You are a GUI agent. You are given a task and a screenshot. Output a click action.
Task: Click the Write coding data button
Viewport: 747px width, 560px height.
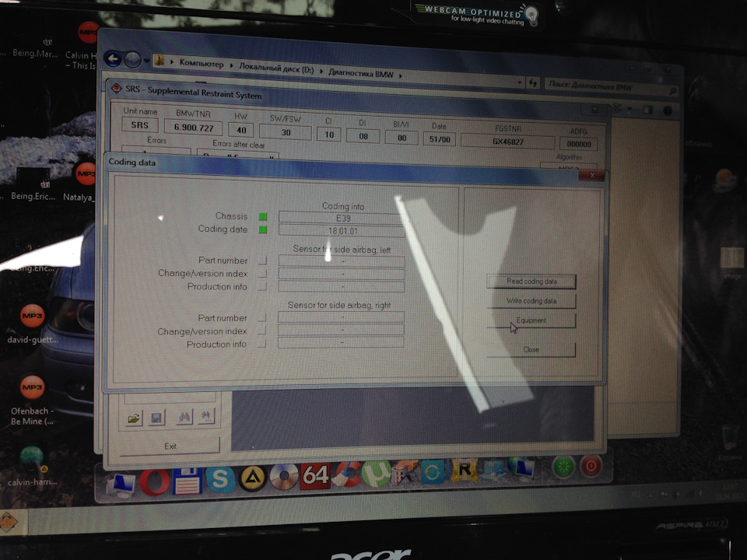point(531,301)
